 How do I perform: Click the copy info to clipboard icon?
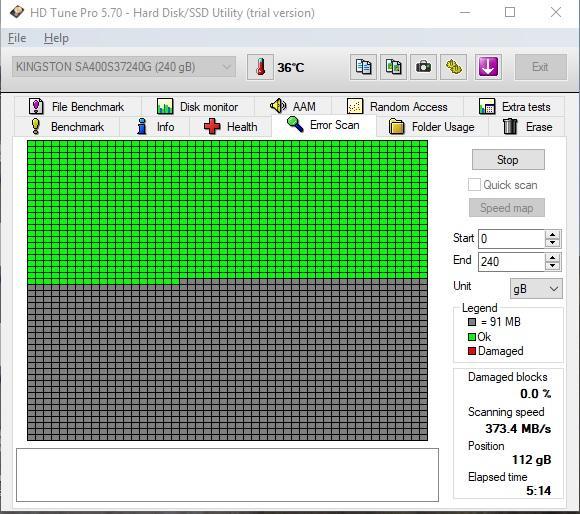click(x=363, y=67)
